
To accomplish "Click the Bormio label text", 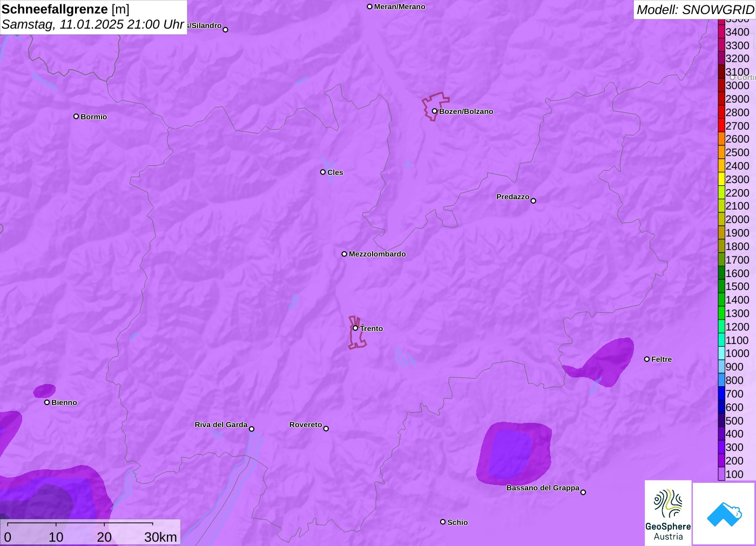I will pos(94,117).
